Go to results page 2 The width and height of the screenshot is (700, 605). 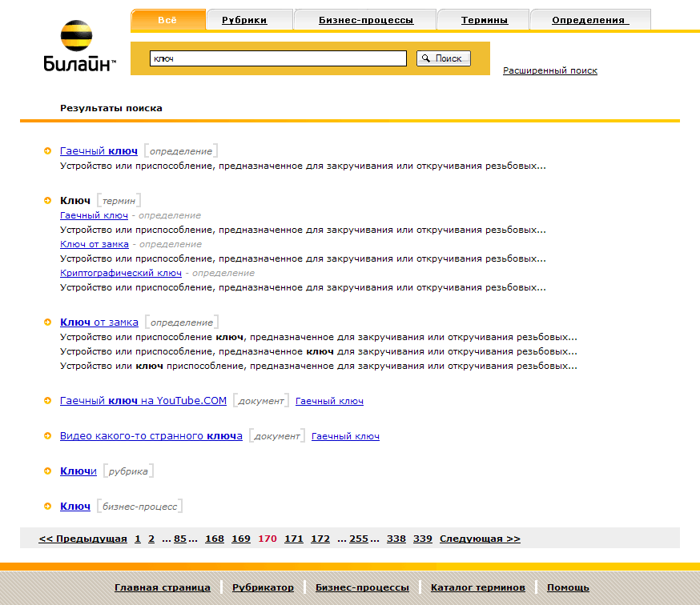pos(151,539)
